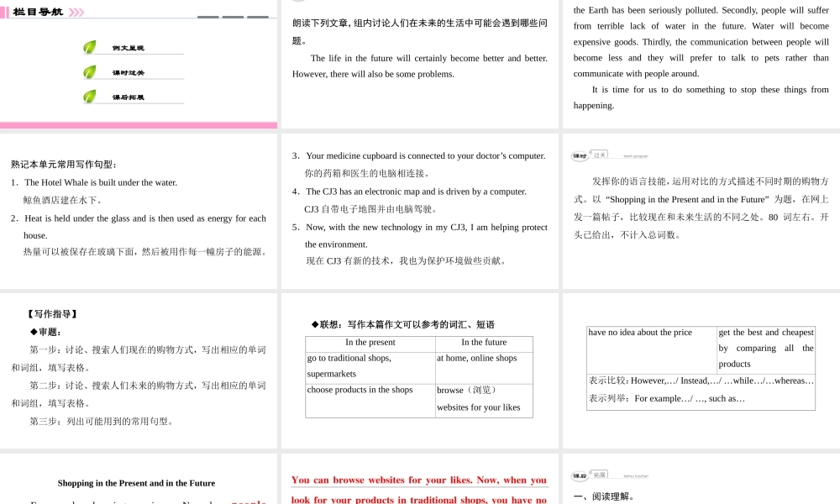Click the 第三步：列出可能用到的常用句型 line
The height and width of the screenshot is (504, 840).
pyautogui.click(x=102, y=422)
